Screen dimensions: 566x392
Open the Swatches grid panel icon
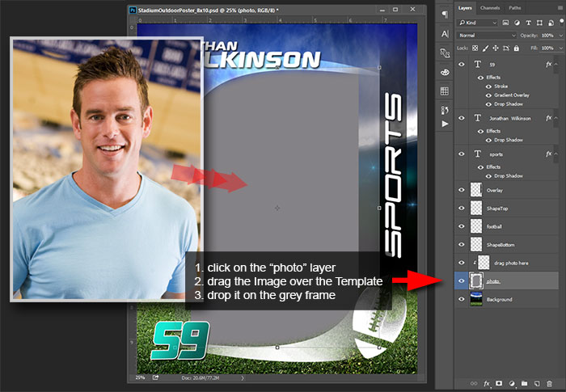(x=445, y=91)
